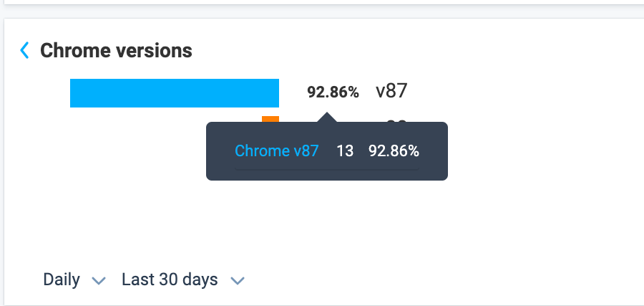644x306 pixels.
Task: Click empty chart area below tooltip
Action: pyautogui.click(x=327, y=222)
